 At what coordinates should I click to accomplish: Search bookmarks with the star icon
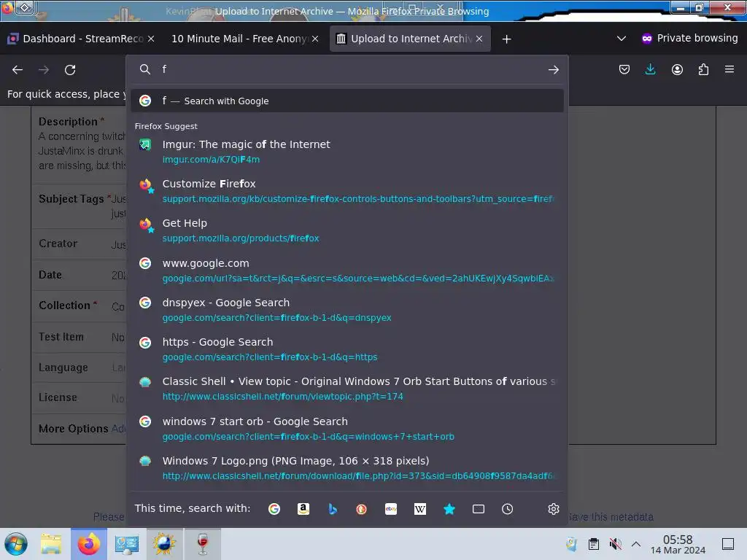click(449, 509)
